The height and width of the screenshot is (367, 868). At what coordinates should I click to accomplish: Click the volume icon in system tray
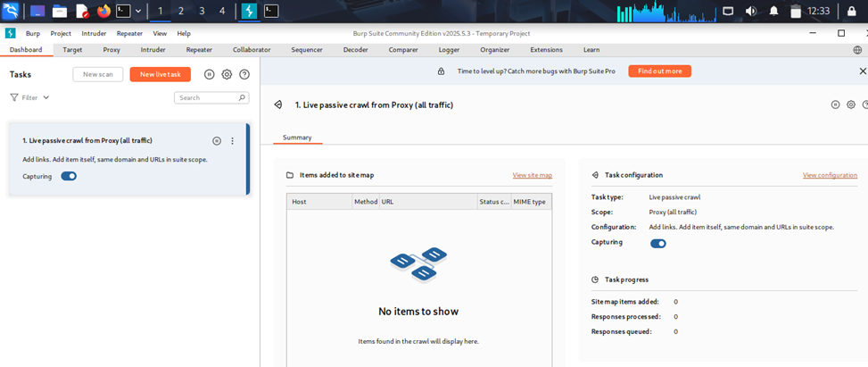point(750,11)
